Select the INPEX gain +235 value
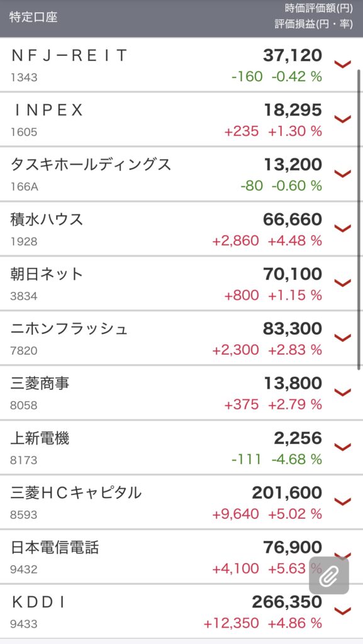363x644 pixels. tap(242, 131)
